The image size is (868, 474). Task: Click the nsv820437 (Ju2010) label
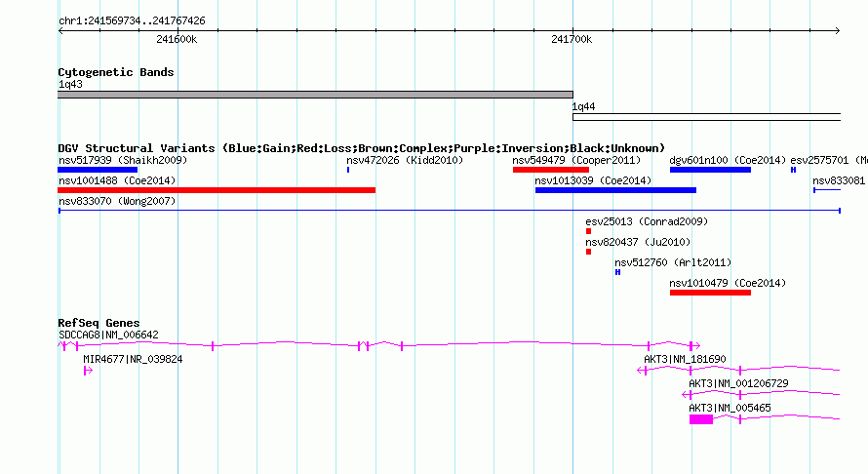pos(638,242)
